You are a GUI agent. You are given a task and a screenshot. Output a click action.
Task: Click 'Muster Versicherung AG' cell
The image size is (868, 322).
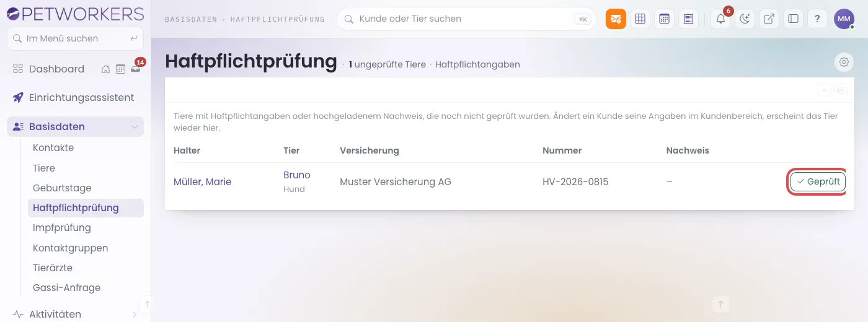(396, 182)
